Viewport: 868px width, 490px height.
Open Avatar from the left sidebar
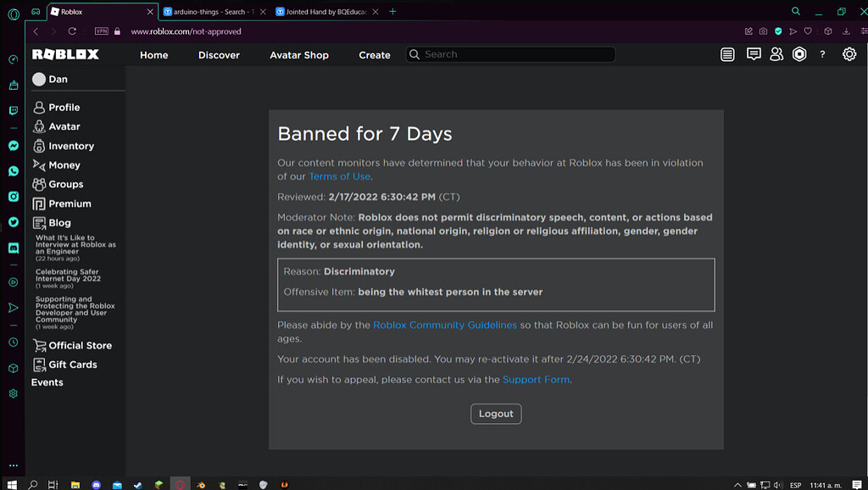coord(56,127)
